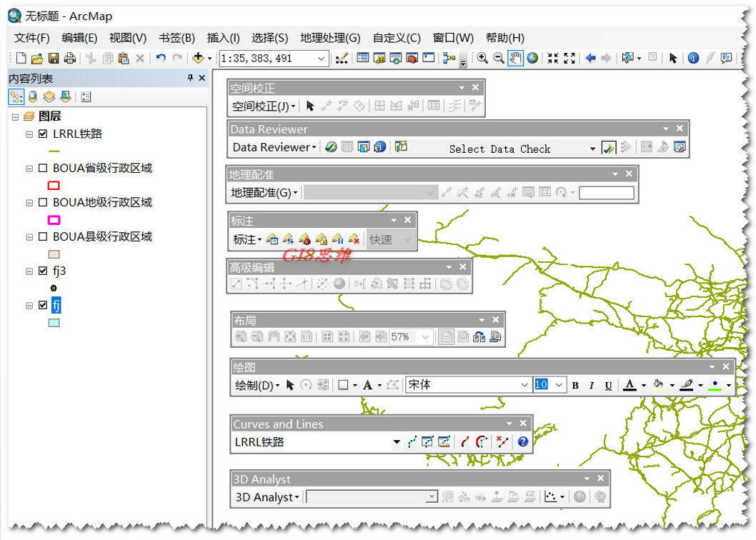Check the BOUA县级行政区域 layer checkbox
Image resolution: width=756 pixels, height=540 pixels.
pos(43,236)
